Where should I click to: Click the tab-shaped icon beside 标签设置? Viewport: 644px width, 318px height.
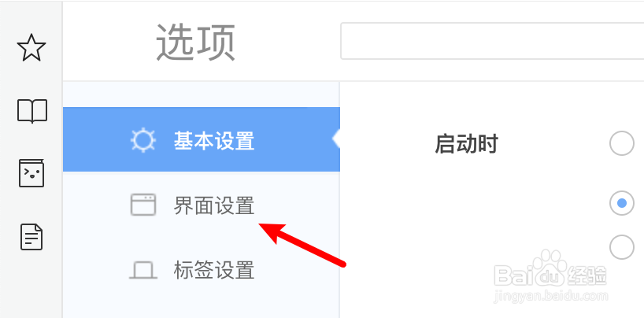(143, 270)
